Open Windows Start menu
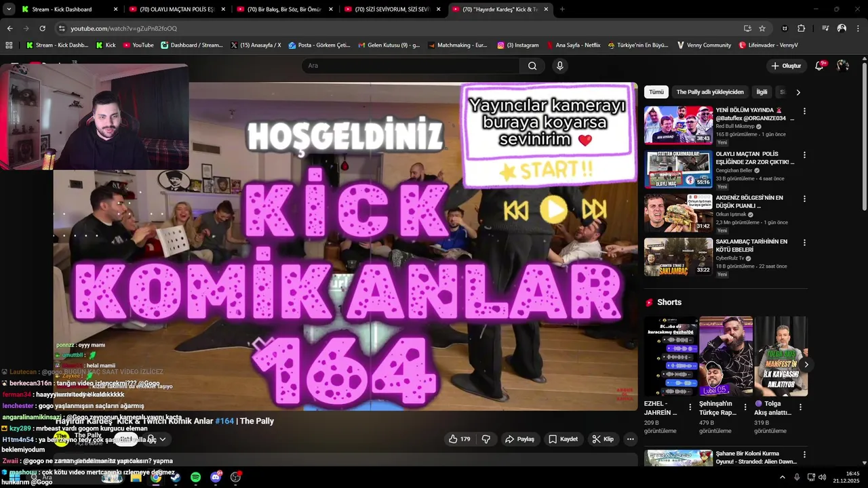The height and width of the screenshot is (488, 868). tap(13, 477)
